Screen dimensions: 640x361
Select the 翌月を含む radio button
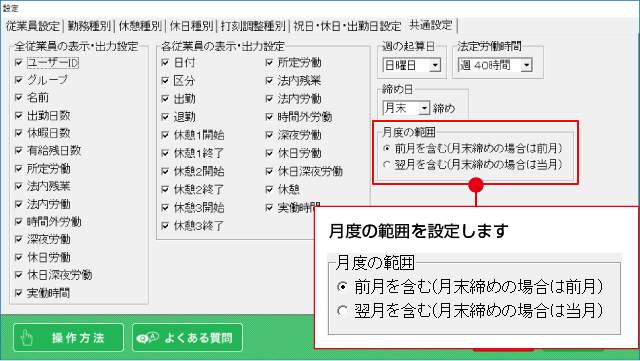point(387,165)
